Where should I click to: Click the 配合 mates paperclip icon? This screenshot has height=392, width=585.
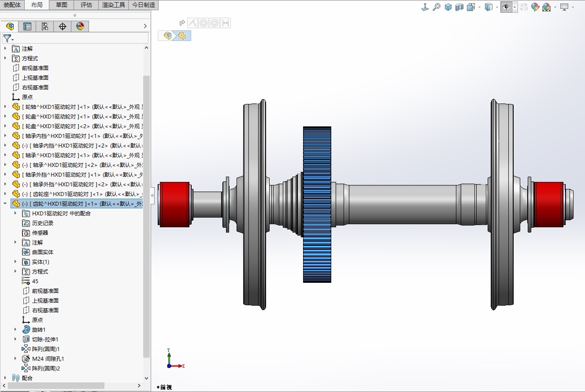click(16, 378)
